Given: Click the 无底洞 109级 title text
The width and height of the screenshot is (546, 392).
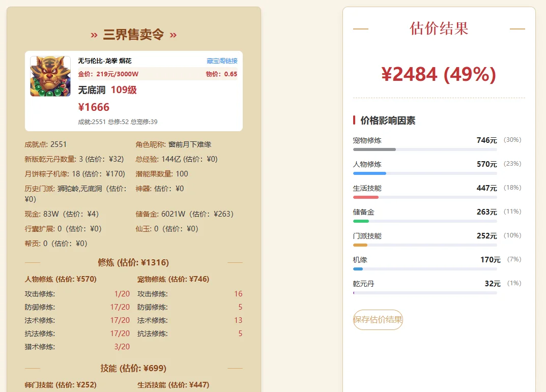Looking at the screenshot, I should click(x=107, y=90).
